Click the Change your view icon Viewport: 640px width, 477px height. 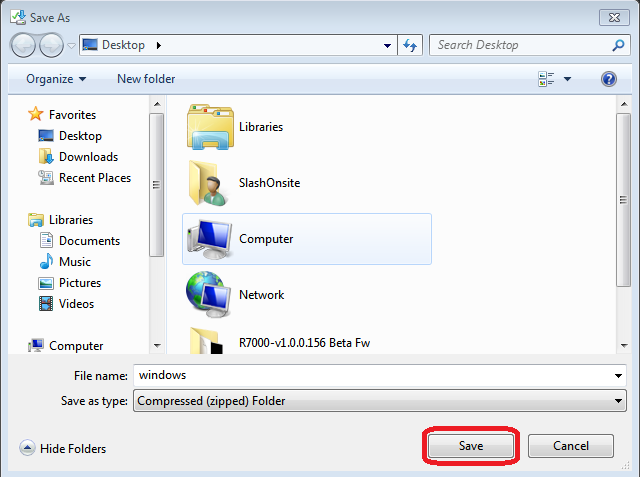(x=546, y=79)
